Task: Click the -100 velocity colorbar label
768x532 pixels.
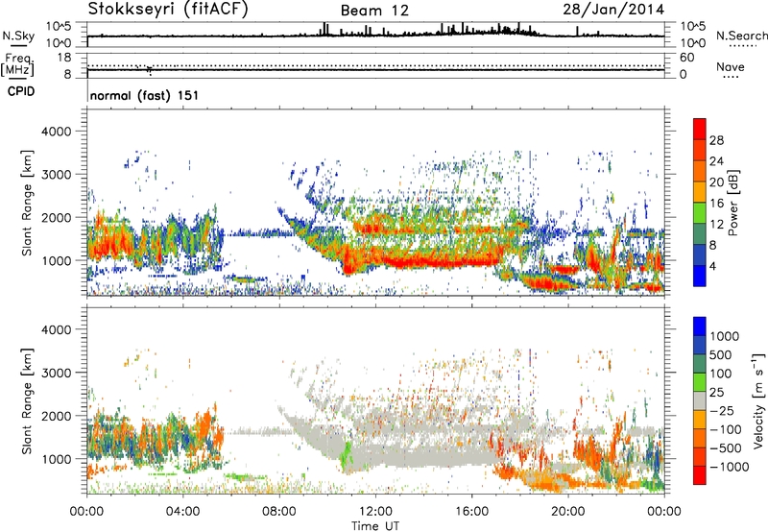Action: [725, 429]
